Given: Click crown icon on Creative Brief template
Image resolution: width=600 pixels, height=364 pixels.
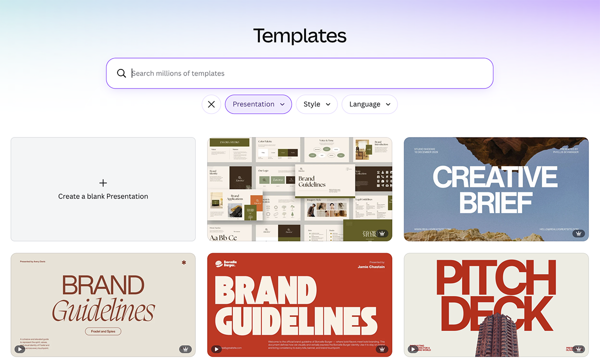Looking at the screenshot, I should pos(579,233).
